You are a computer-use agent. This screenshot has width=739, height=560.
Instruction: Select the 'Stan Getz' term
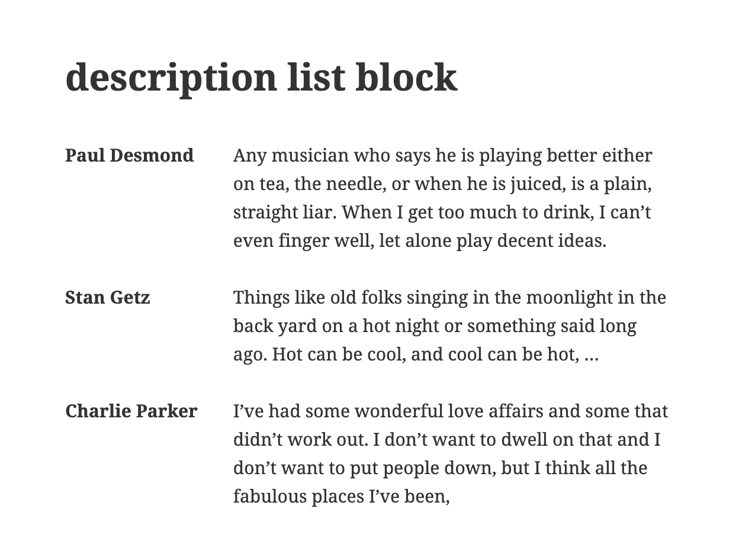click(x=107, y=297)
